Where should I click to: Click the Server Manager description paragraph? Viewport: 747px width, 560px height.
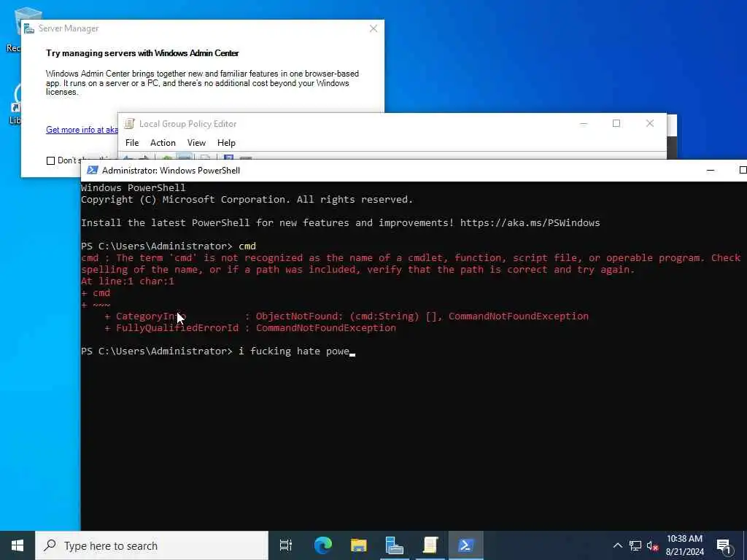pos(203,83)
